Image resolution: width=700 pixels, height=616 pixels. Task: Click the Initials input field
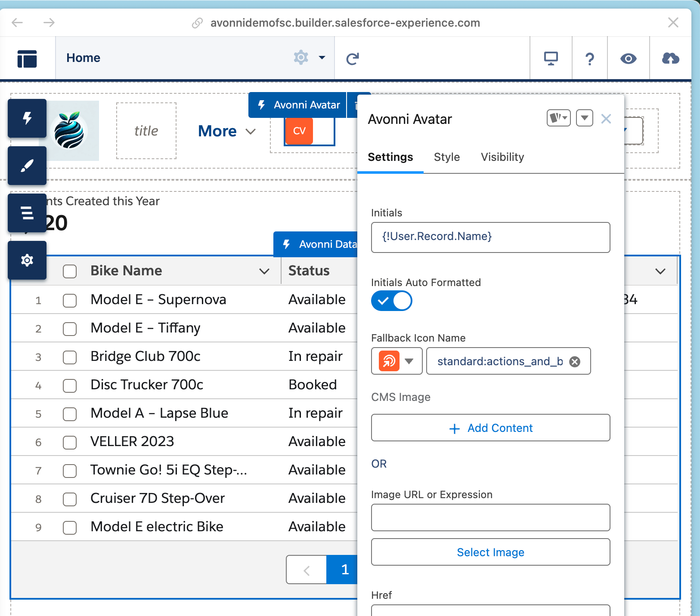point(490,237)
